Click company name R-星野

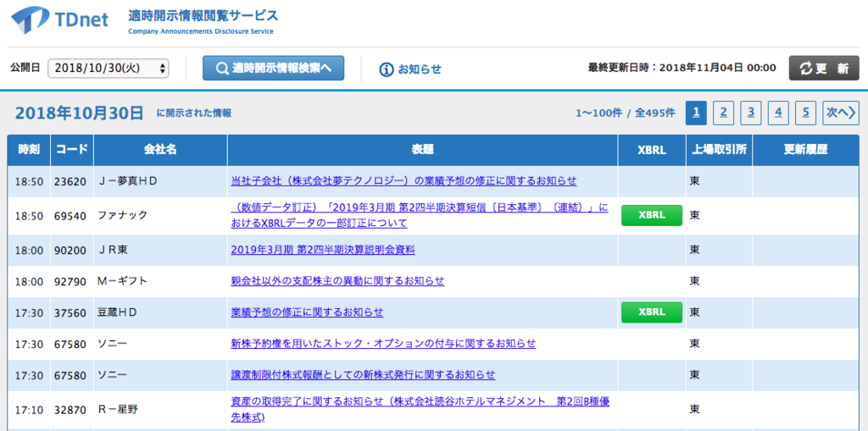[x=117, y=410]
